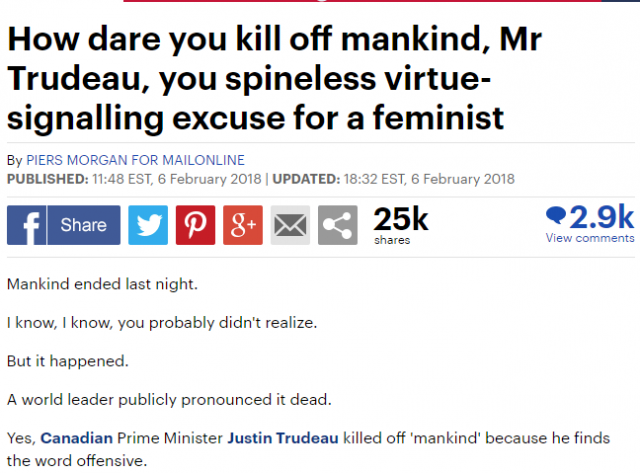Click the 'Mankind ended last night.' paragraph

point(102,284)
